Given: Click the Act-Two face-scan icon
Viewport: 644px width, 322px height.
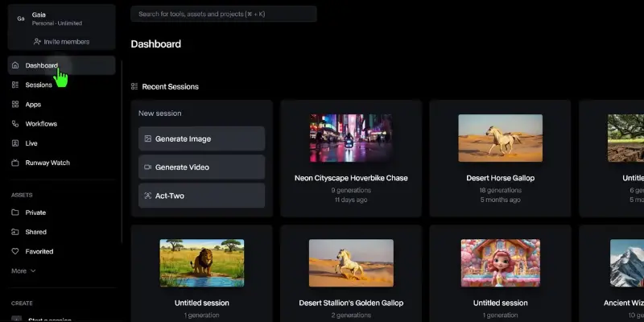Looking at the screenshot, I should point(148,196).
